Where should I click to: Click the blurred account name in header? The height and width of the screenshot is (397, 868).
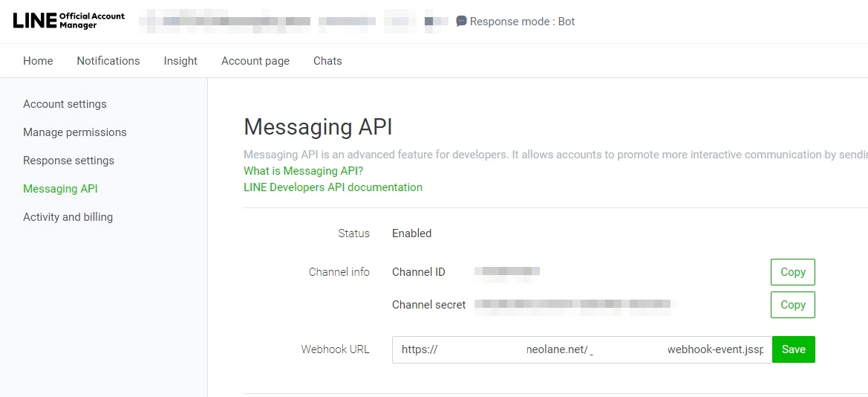(224, 22)
